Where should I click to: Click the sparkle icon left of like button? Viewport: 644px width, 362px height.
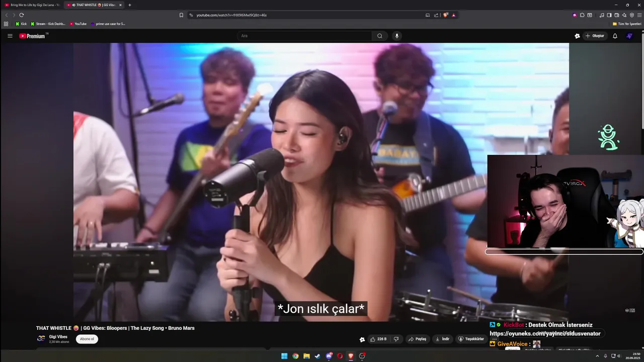click(x=362, y=339)
